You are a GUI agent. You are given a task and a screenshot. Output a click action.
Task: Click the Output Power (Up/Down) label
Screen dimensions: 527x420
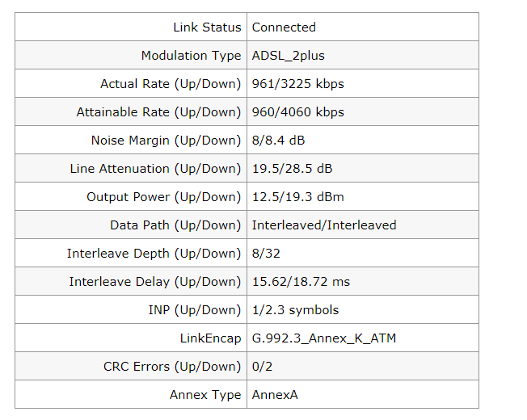point(164,197)
